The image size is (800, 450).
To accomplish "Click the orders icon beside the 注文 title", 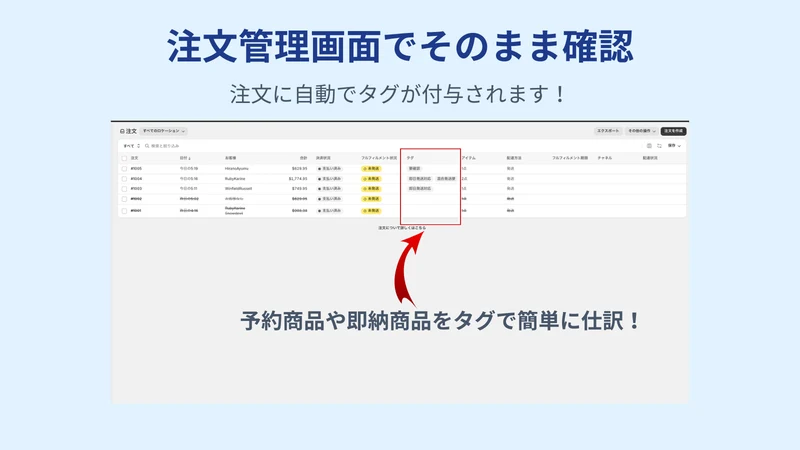I will (122, 131).
